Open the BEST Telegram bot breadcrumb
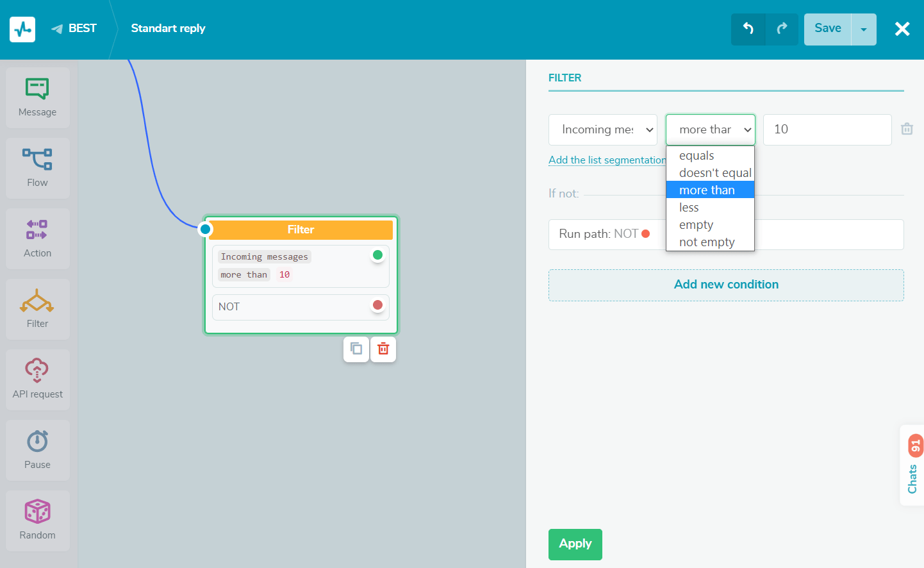The height and width of the screenshot is (568, 924). pyautogui.click(x=74, y=28)
